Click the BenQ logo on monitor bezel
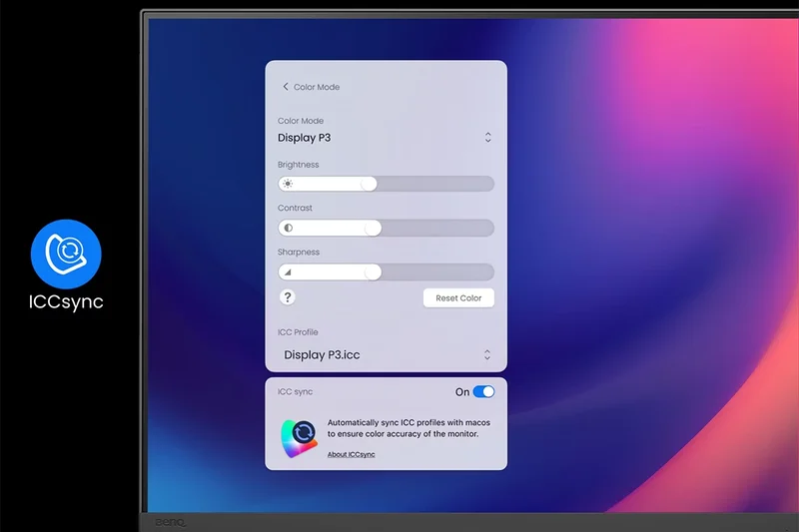The image size is (799, 532). (x=169, y=522)
